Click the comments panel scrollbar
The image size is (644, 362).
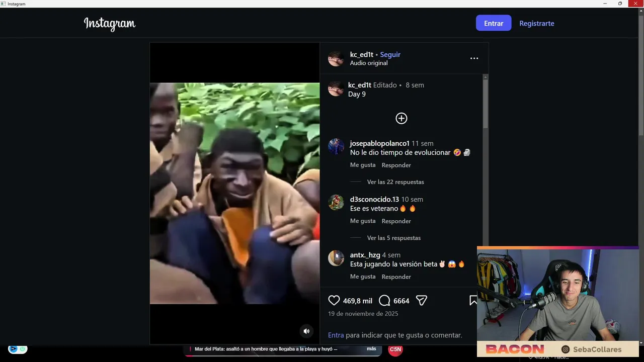coord(486,103)
